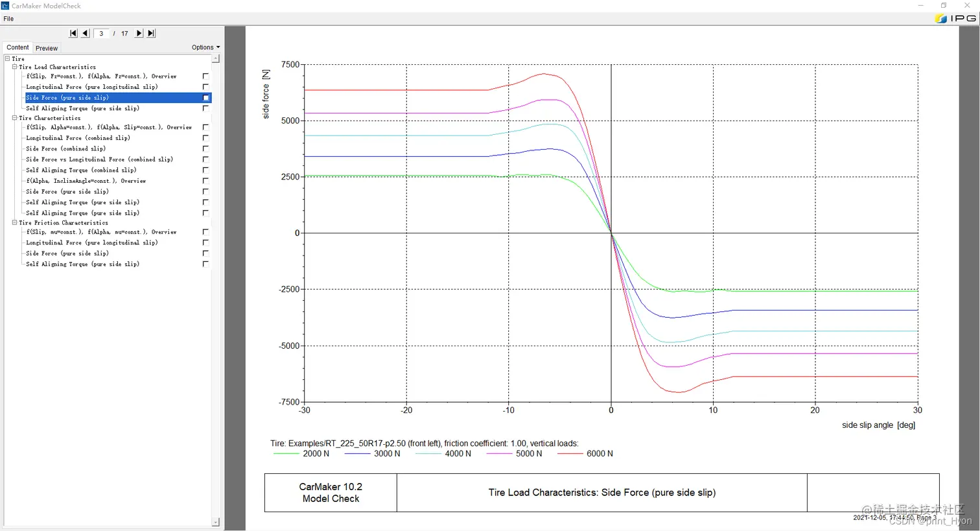Image resolution: width=980 pixels, height=531 pixels.
Task: Select Self Aligning Torque (combined slip) item
Action: (x=81, y=170)
